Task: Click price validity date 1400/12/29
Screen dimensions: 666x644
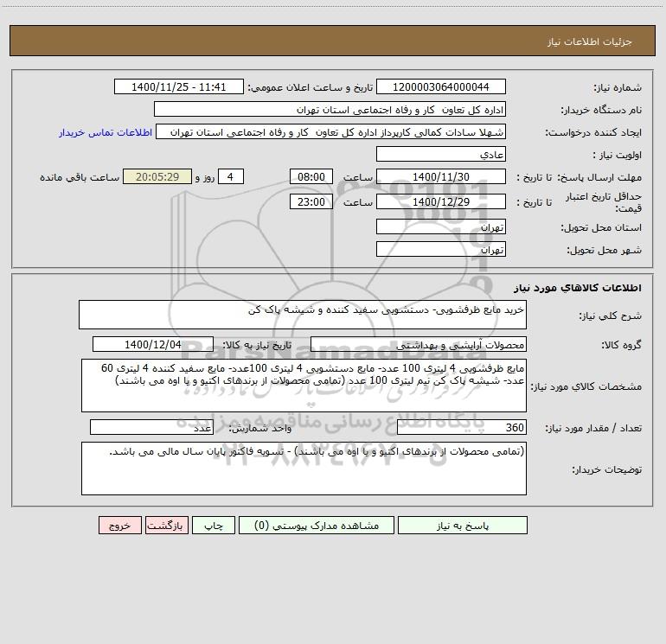Action: point(441,201)
